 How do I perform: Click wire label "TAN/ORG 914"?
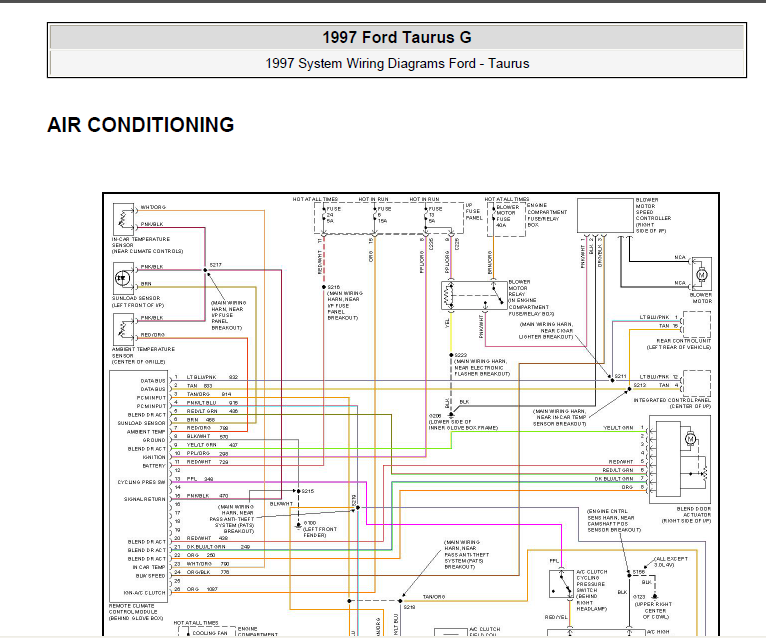point(209,394)
